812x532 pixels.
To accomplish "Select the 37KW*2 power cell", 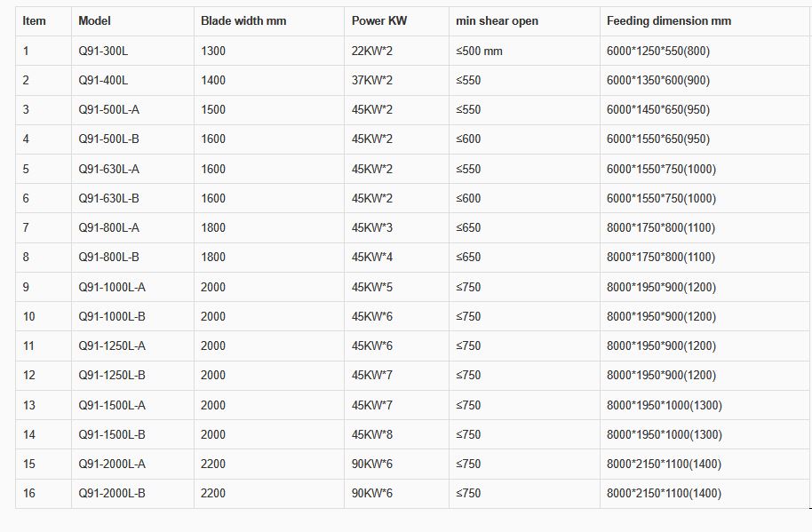I will point(371,80).
